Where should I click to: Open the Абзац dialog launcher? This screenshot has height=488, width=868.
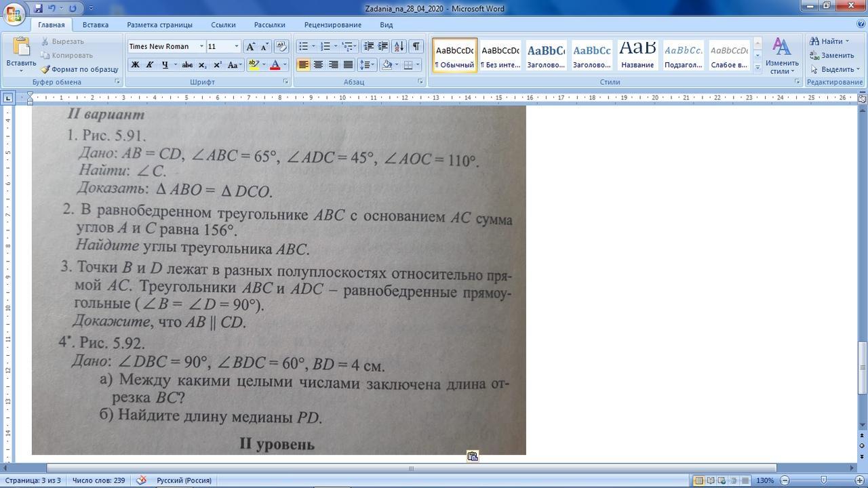click(420, 82)
